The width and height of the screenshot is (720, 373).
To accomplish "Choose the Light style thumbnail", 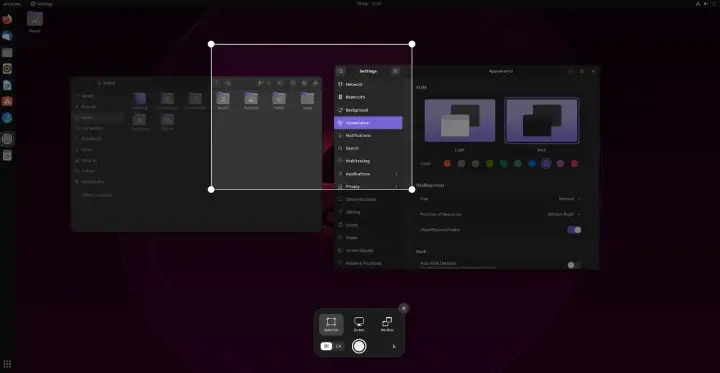I will point(460,120).
